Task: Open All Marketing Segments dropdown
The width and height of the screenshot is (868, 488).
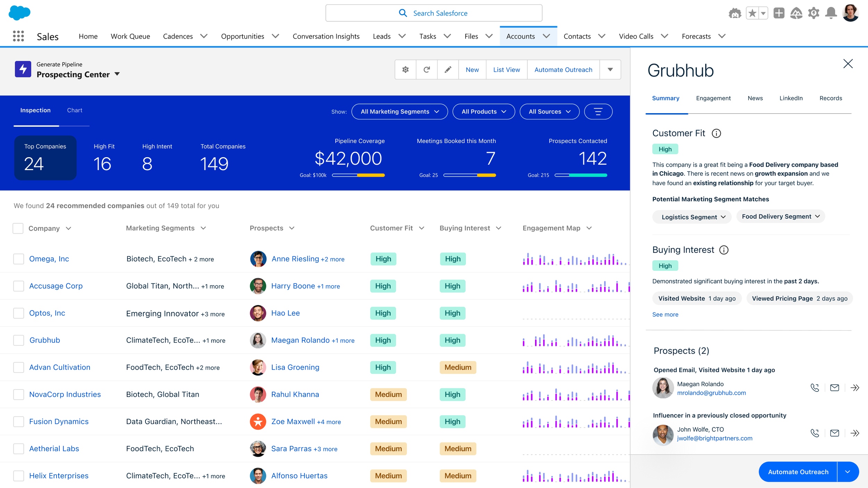Action: pyautogui.click(x=399, y=112)
